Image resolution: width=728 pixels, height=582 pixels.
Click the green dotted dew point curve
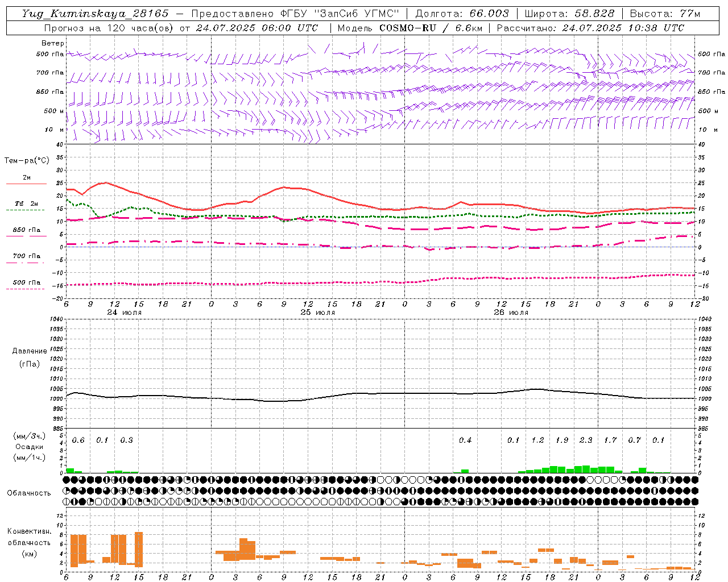pyautogui.click(x=380, y=217)
